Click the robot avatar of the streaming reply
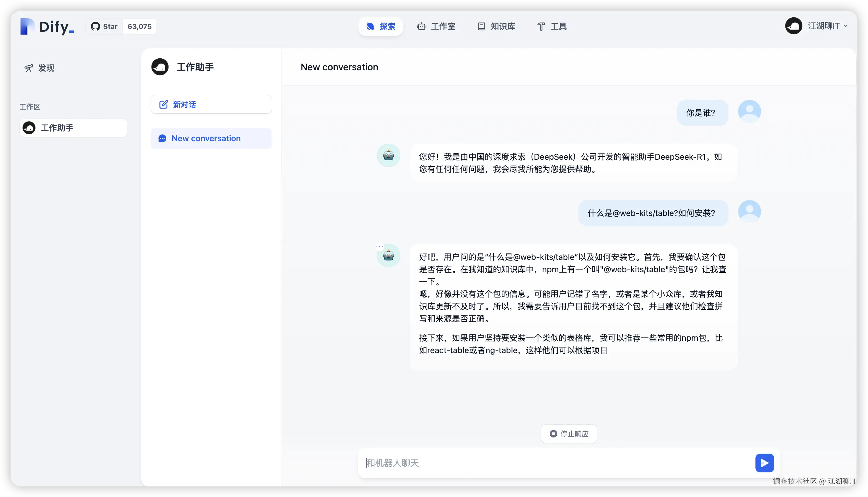The image size is (868, 497). tap(389, 256)
